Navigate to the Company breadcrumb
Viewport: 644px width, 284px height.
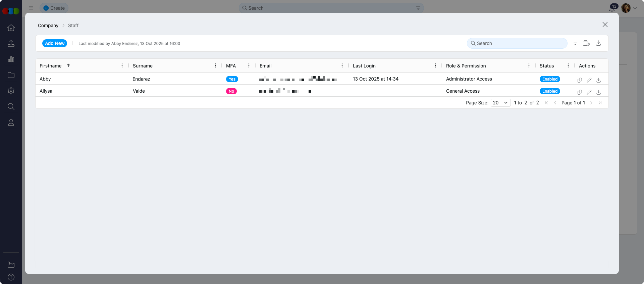point(48,26)
